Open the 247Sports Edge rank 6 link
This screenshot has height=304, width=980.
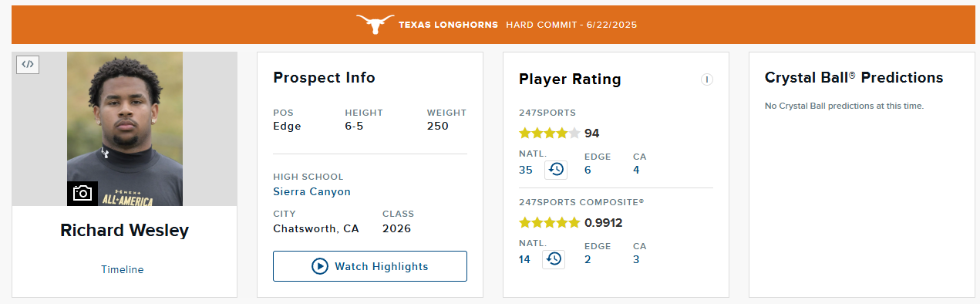pos(588,170)
